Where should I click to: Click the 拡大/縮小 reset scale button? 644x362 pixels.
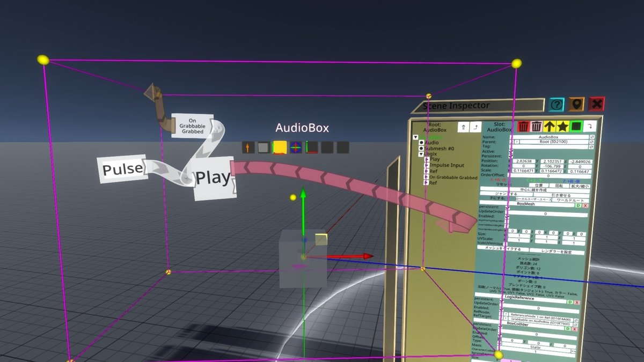580,186
